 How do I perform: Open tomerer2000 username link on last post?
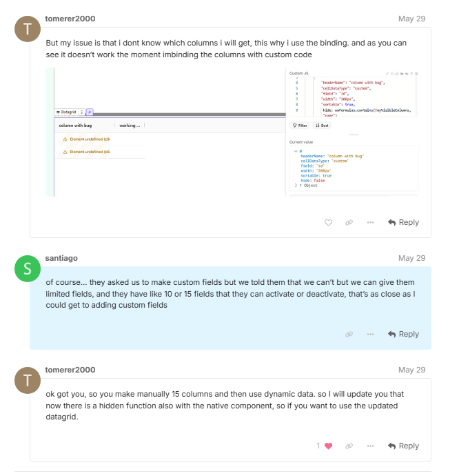tap(70, 370)
